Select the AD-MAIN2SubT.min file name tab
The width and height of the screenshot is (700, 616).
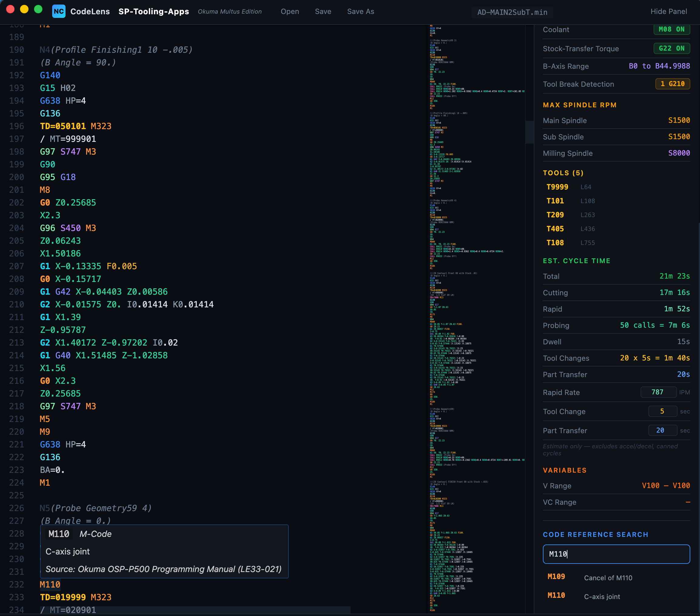[x=512, y=12]
